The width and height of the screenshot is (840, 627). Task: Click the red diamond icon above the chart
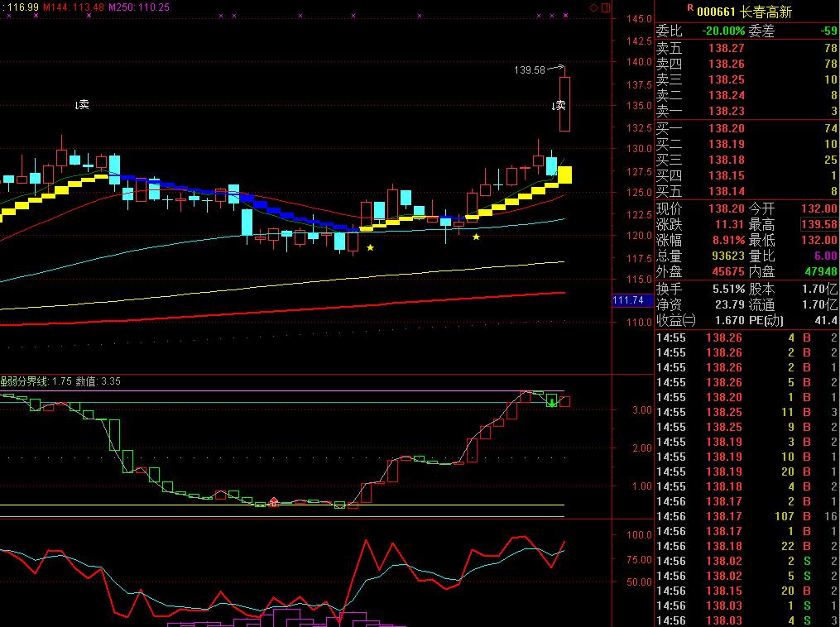[x=593, y=7]
